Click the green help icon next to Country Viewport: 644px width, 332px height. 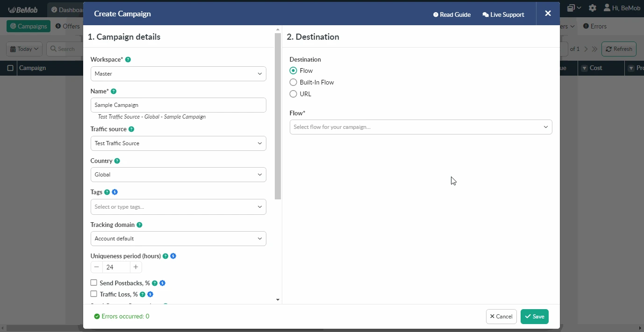tap(117, 161)
